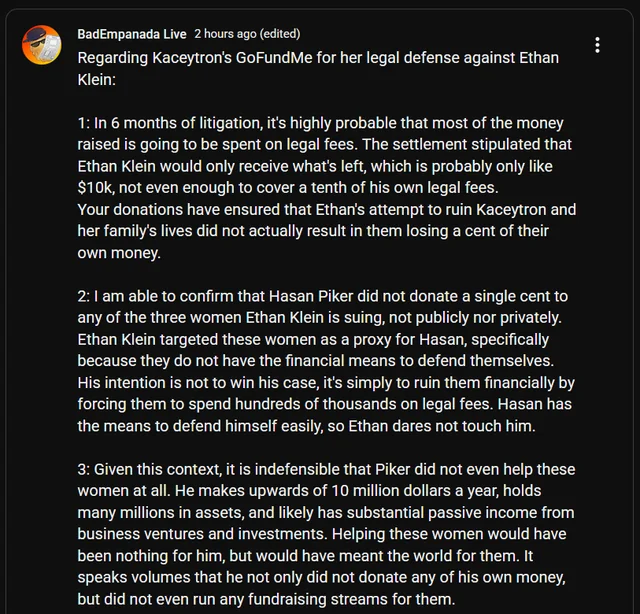Click the sentence starting "The settlement stipulated that"

(452, 143)
